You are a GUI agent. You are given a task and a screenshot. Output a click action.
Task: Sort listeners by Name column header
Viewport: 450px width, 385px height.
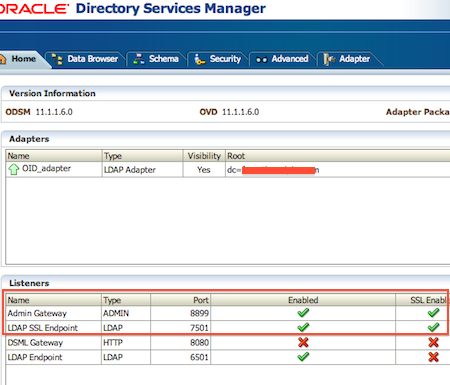click(54, 300)
